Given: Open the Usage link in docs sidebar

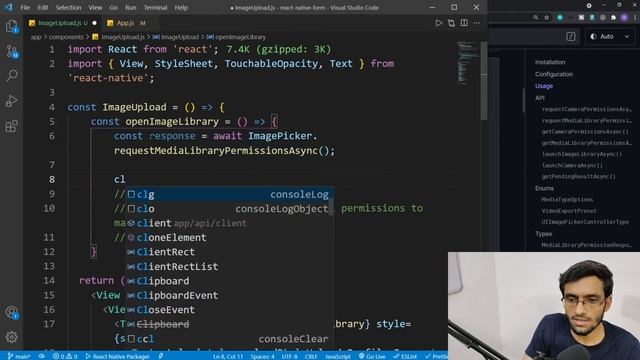Looking at the screenshot, I should (544, 86).
